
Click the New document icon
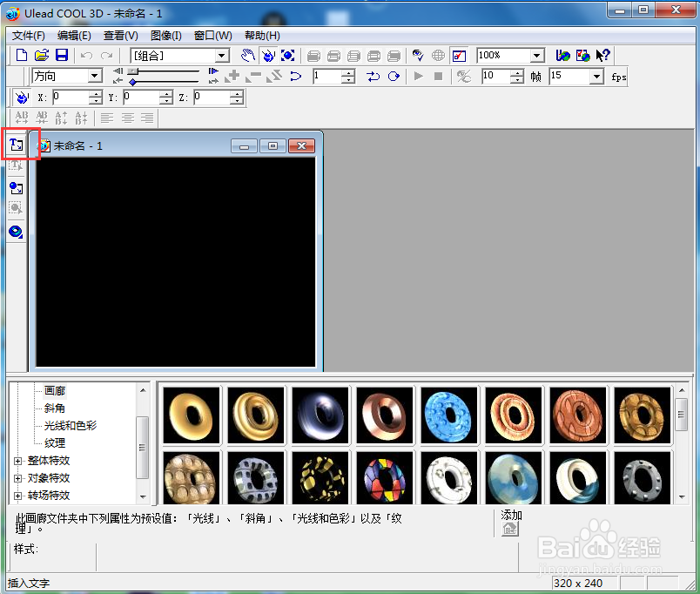21,56
